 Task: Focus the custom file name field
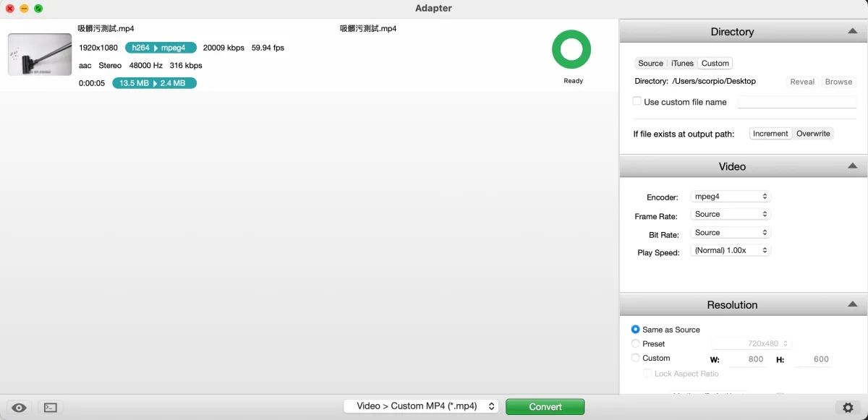tap(796, 102)
